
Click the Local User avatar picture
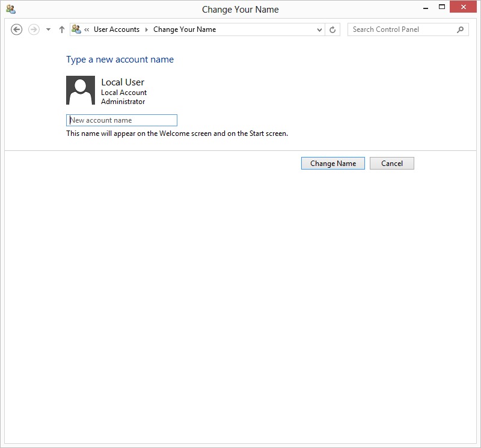point(81,90)
